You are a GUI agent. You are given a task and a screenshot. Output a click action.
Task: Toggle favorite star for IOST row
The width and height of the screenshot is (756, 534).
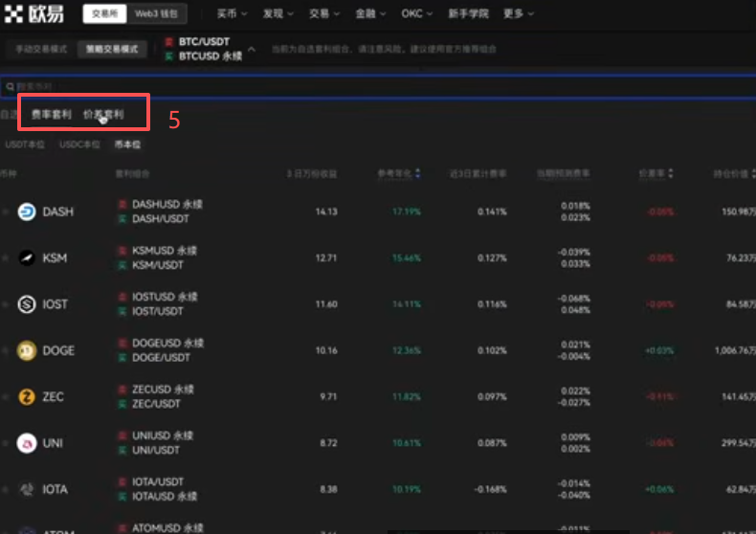click(6, 304)
